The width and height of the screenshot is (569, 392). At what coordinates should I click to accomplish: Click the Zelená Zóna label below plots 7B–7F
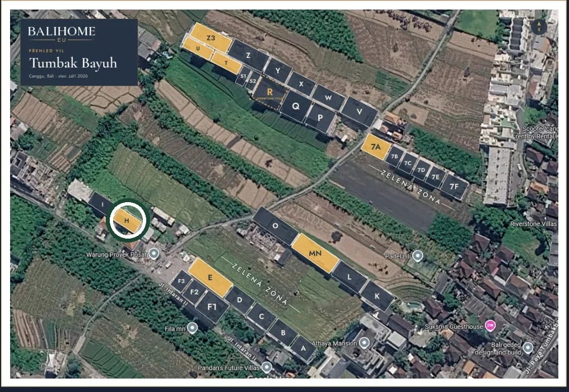(x=411, y=187)
